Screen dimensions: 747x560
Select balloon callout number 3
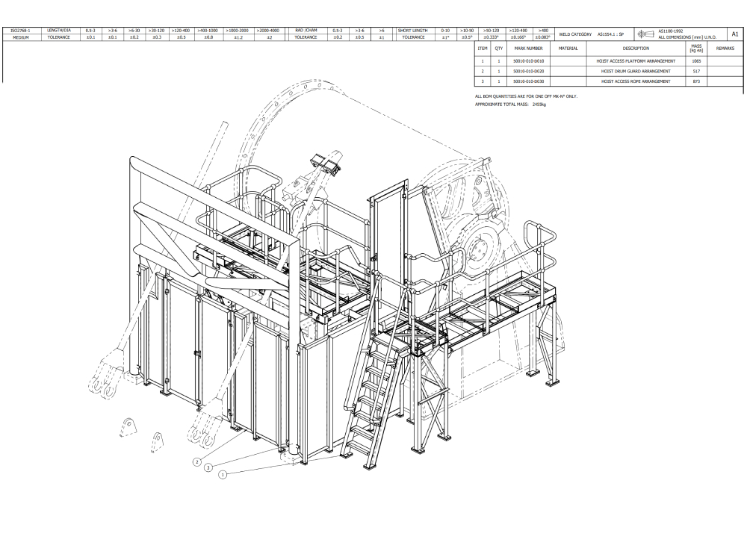click(209, 467)
